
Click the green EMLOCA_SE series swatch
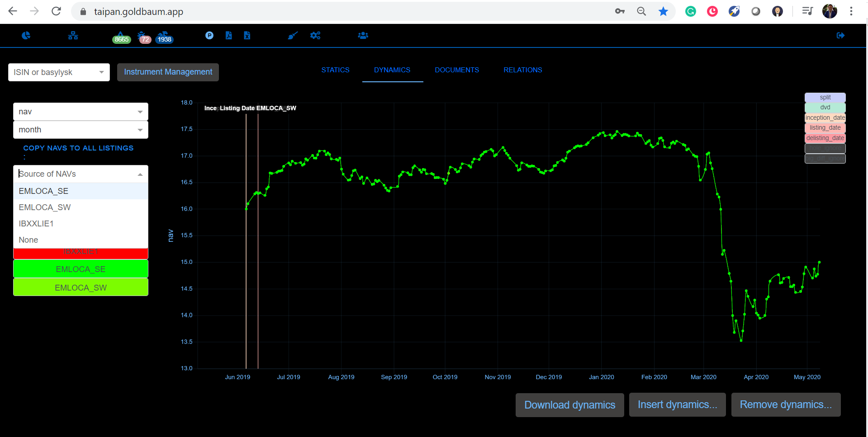(81, 269)
